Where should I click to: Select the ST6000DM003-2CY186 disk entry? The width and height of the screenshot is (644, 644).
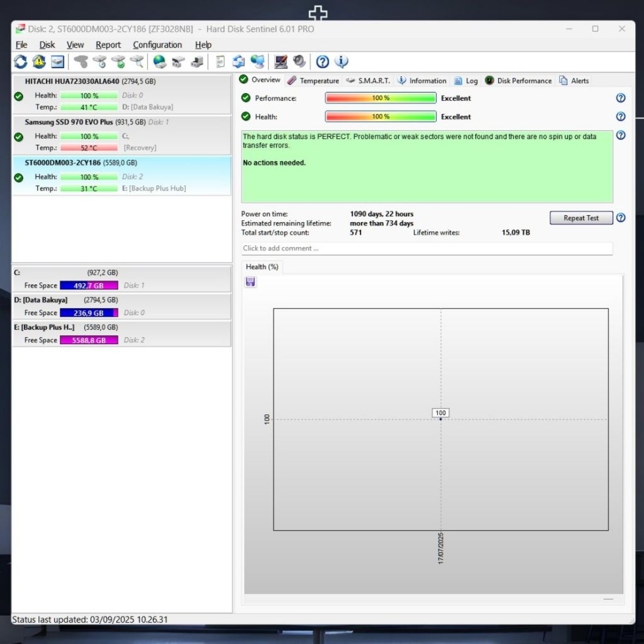point(122,175)
